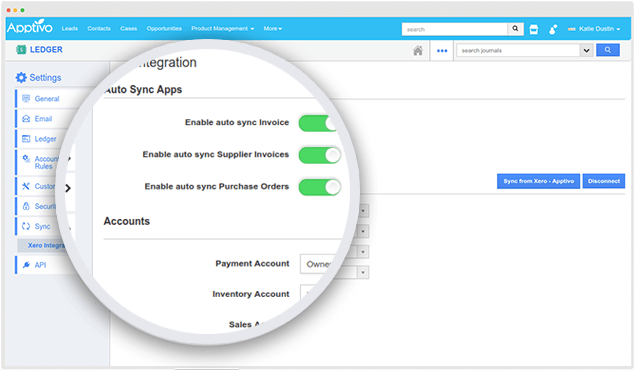Image resolution: width=635 pixels, height=371 pixels.
Task: Click the Security lock icon
Action: coord(26,206)
